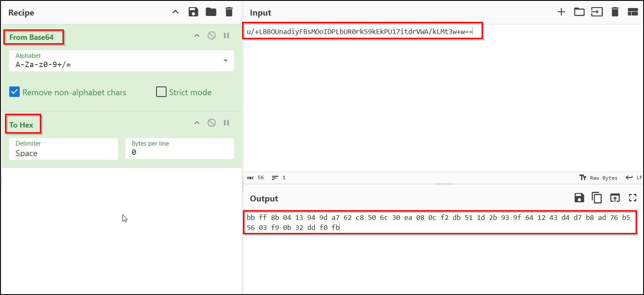
Task: Click the input length 56 indicator
Action: pyautogui.click(x=256, y=178)
